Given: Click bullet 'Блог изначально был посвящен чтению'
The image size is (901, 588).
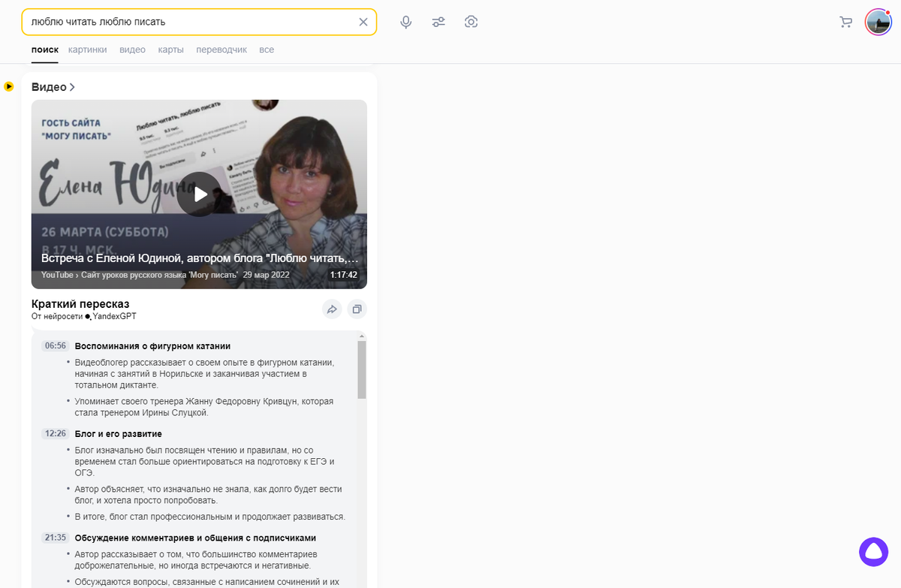Looking at the screenshot, I should pos(204,461).
